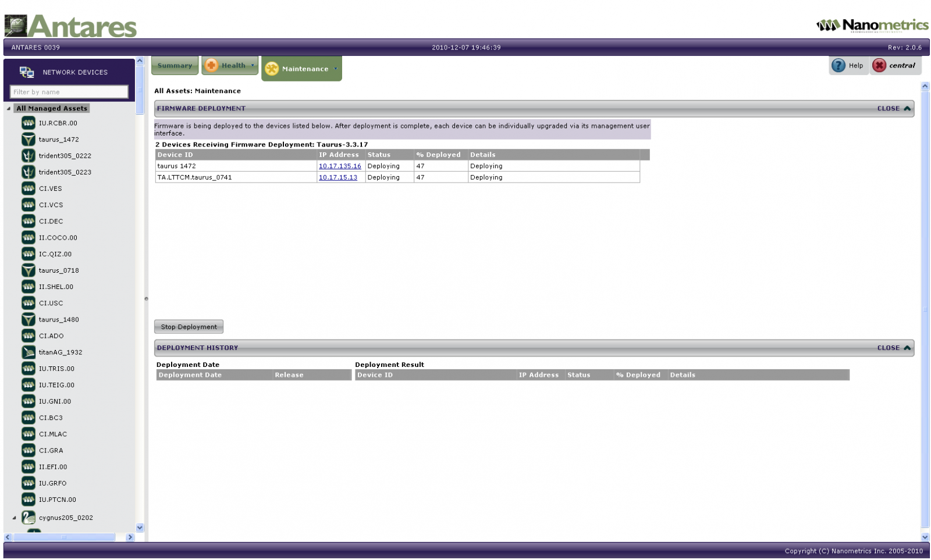Click sidebar scrollbar up arrow
This screenshot has width=931, height=560.
tap(140, 60)
